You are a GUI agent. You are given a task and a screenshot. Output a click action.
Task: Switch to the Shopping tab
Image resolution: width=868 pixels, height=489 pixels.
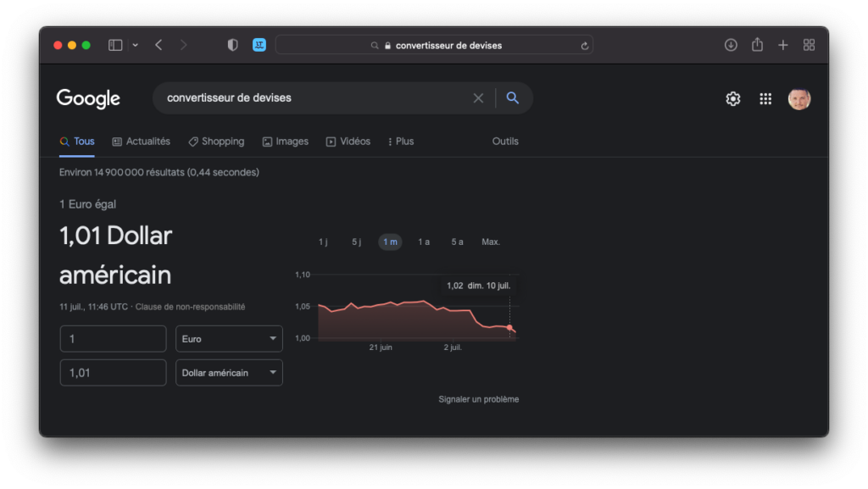point(216,142)
